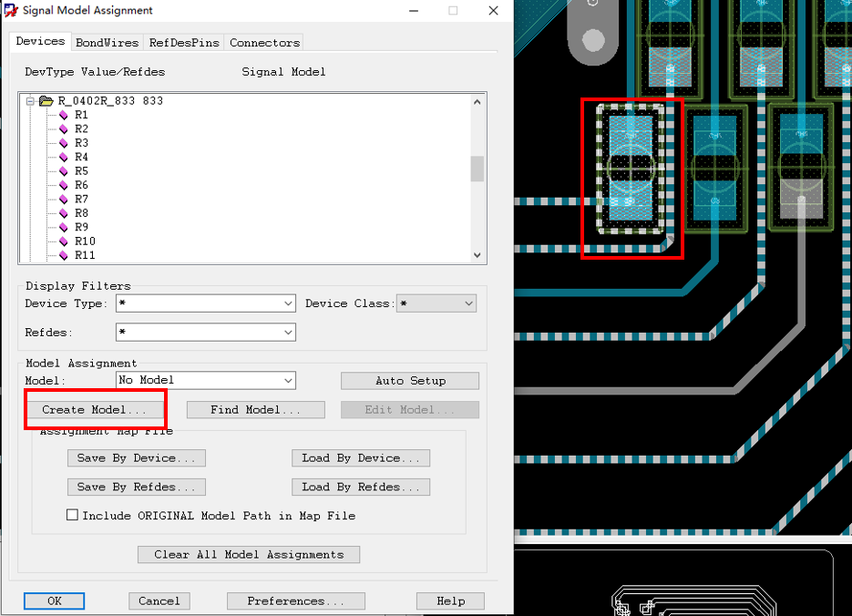Image resolution: width=852 pixels, height=616 pixels.
Task: Click the device list scrollbar thumb
Action: [x=477, y=169]
